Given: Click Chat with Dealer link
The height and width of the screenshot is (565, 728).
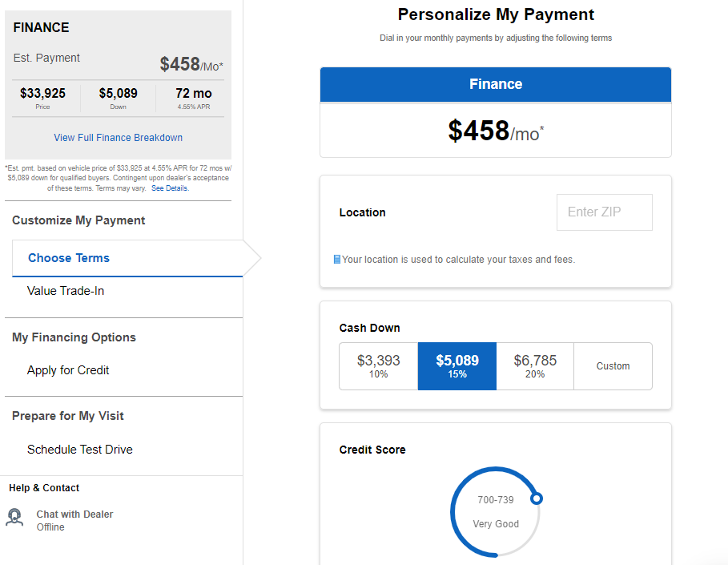Looking at the screenshot, I should coord(74,515).
